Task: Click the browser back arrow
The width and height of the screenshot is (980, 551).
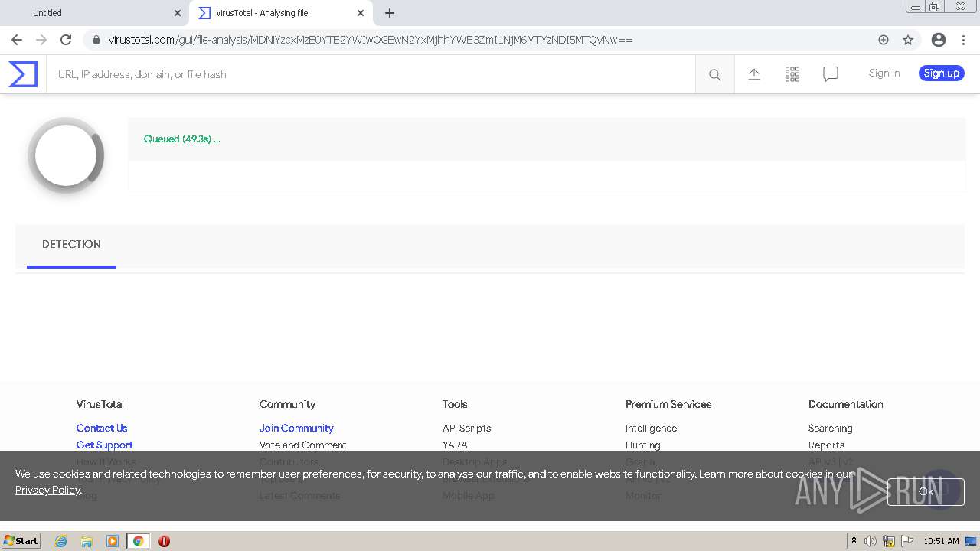Action: [17, 40]
